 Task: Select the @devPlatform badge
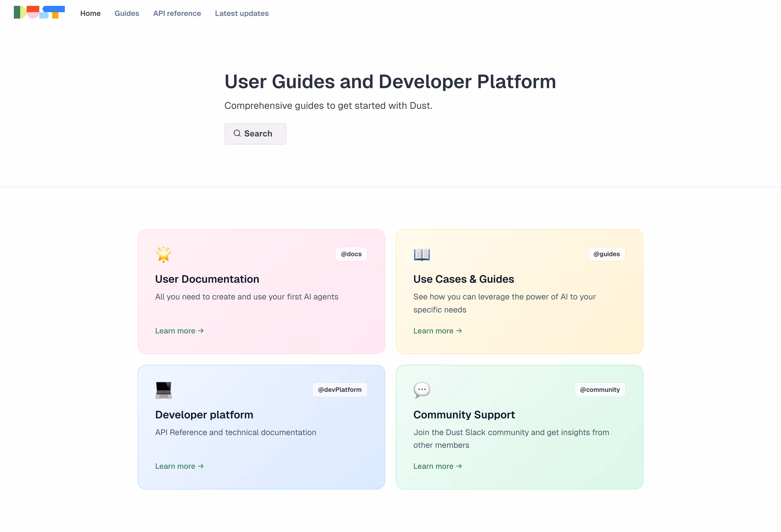339,390
